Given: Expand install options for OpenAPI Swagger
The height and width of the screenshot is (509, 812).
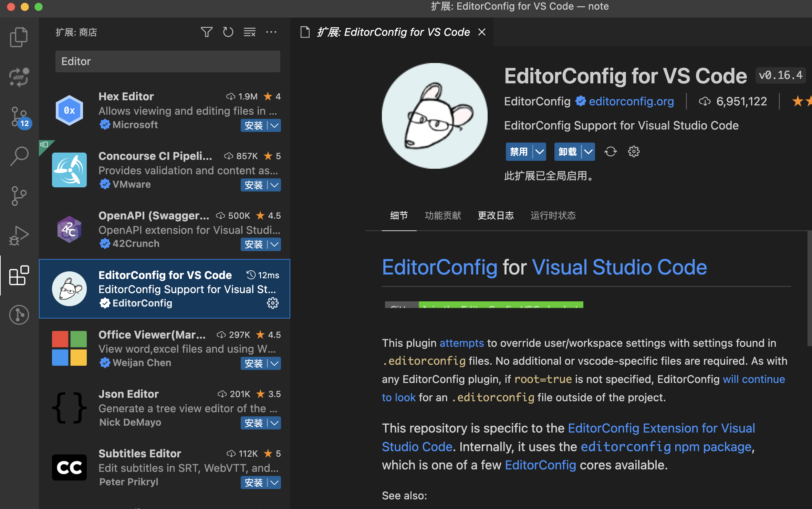Looking at the screenshot, I should tap(274, 245).
